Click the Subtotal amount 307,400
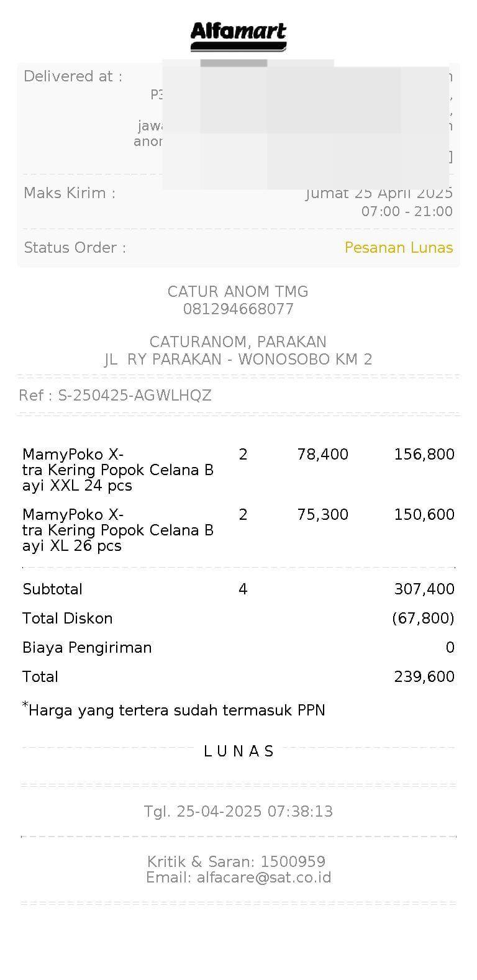Viewport: 477px width, 980px height. coord(424,589)
